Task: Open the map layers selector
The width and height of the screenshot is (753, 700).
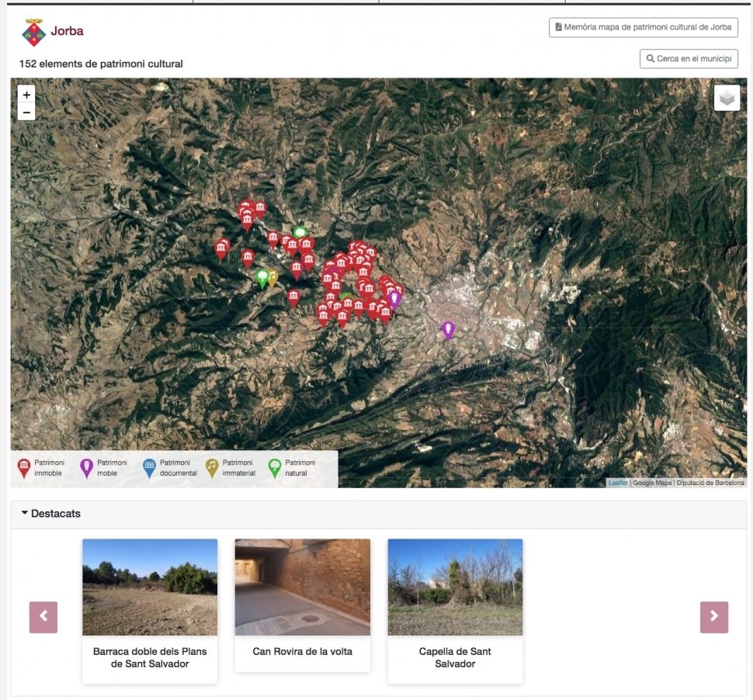Action: 727,99
